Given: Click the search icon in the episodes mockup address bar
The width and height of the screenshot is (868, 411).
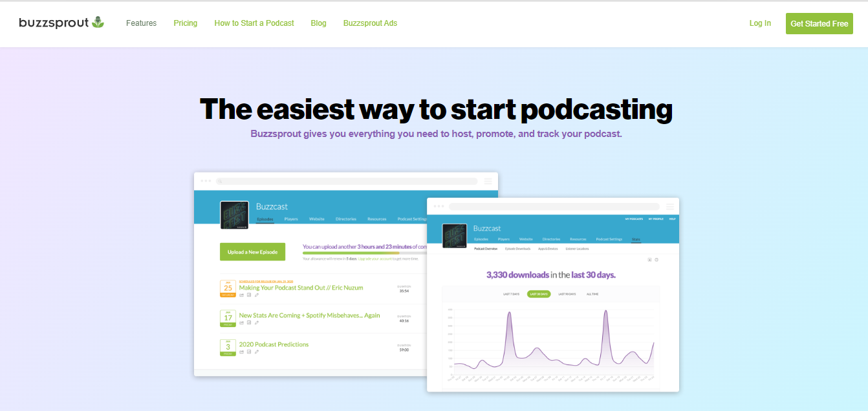Looking at the screenshot, I should [221, 182].
